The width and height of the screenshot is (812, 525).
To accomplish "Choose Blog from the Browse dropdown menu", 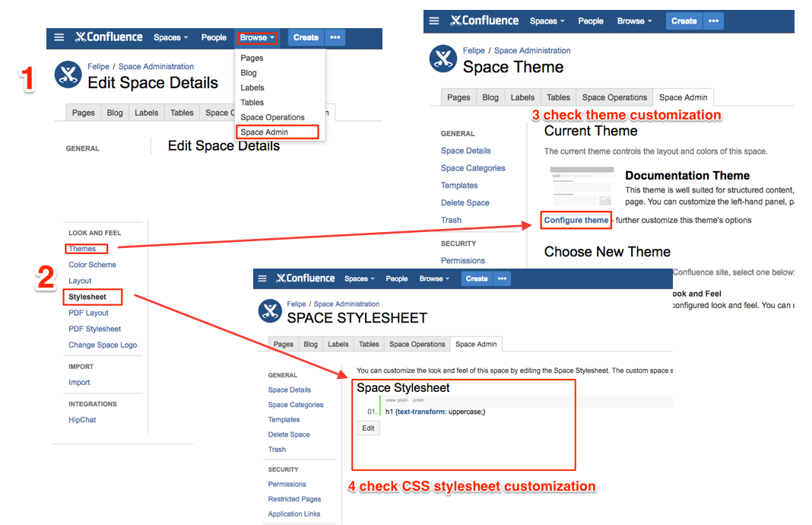I will click(249, 72).
